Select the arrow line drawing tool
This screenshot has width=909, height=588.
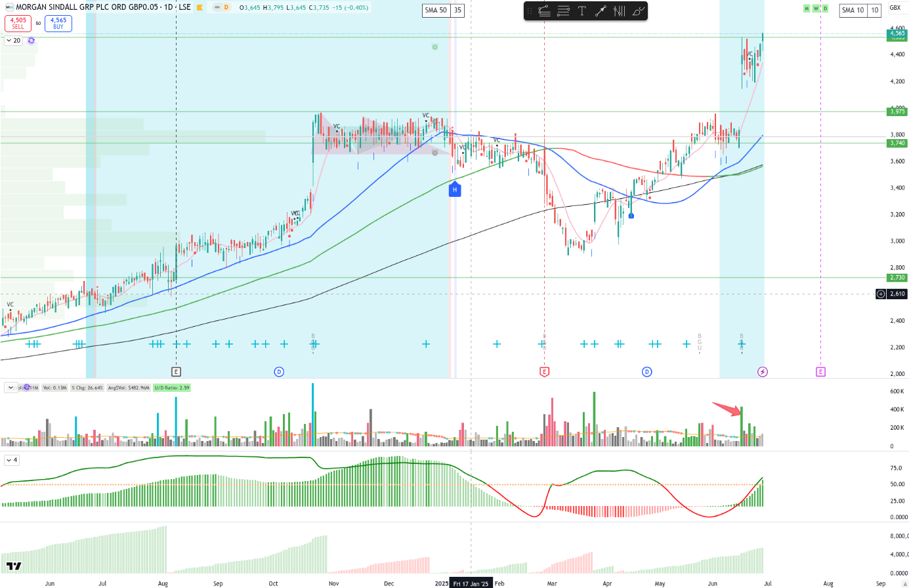coord(601,11)
